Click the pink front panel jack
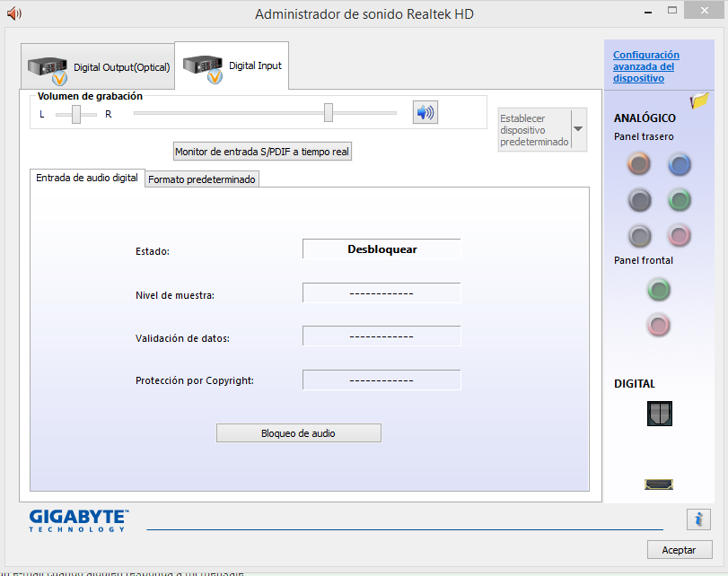This screenshot has height=576, width=728. point(658,325)
